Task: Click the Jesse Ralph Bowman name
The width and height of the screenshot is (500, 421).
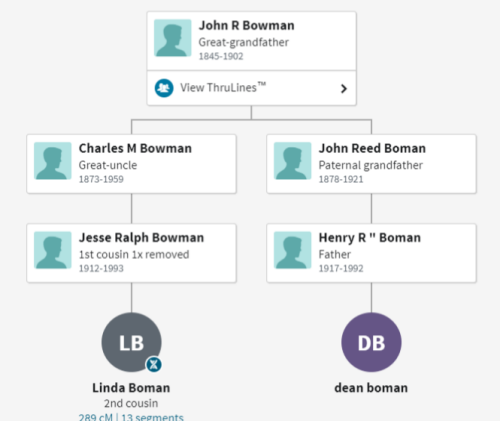Action: [x=141, y=238]
